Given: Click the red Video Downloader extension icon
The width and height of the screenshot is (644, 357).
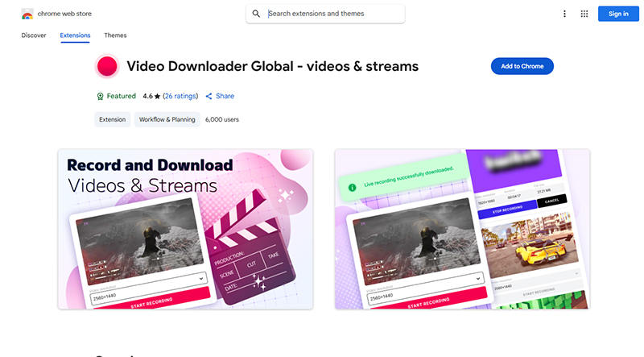Looking at the screenshot, I should (107, 66).
